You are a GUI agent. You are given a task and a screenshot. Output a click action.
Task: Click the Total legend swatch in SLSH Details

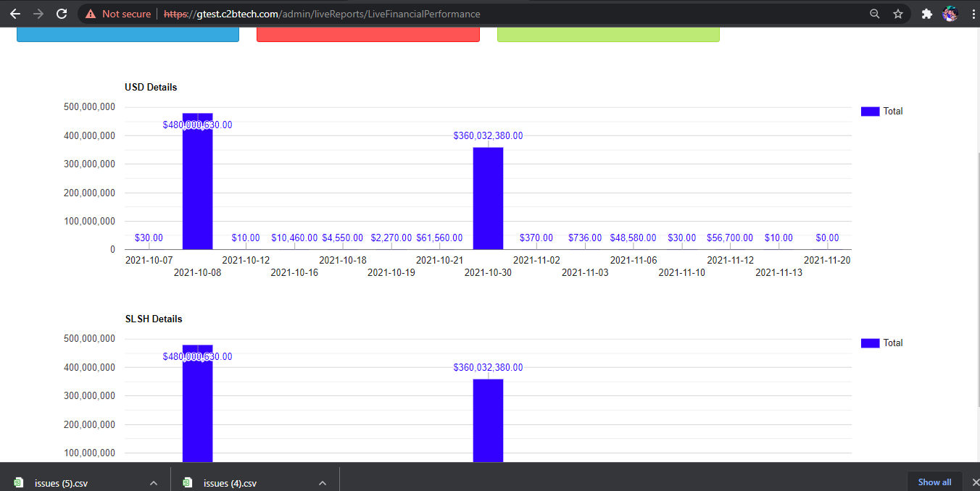pyautogui.click(x=870, y=343)
